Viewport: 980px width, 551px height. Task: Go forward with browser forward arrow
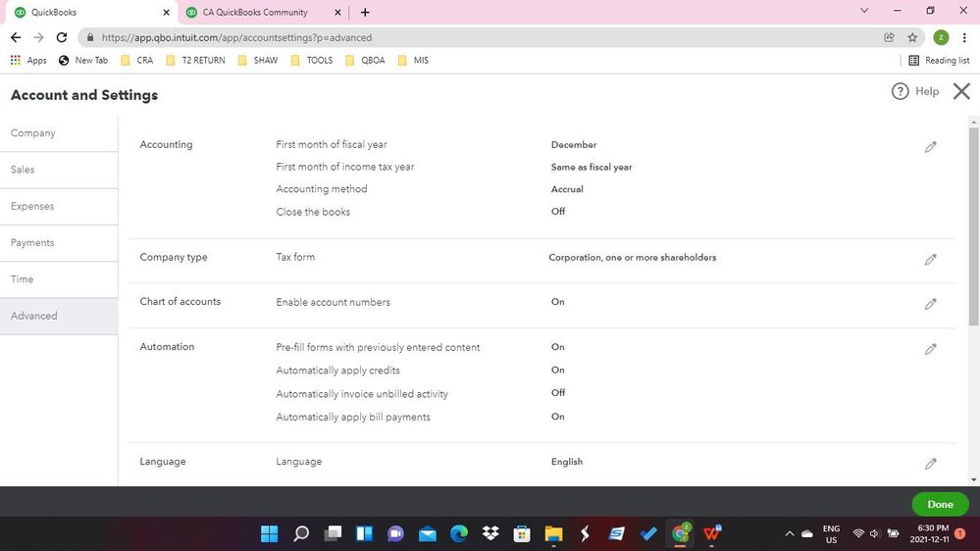(39, 37)
